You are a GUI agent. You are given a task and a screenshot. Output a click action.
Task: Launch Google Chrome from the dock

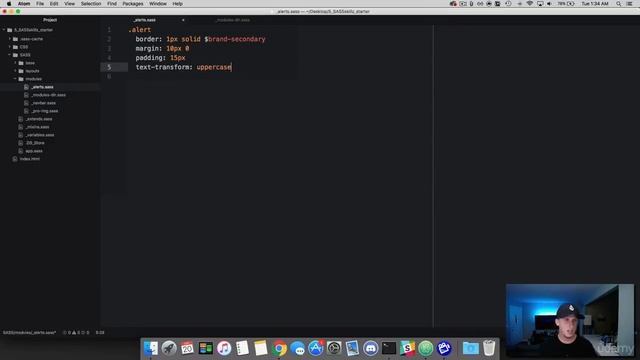pos(279,348)
